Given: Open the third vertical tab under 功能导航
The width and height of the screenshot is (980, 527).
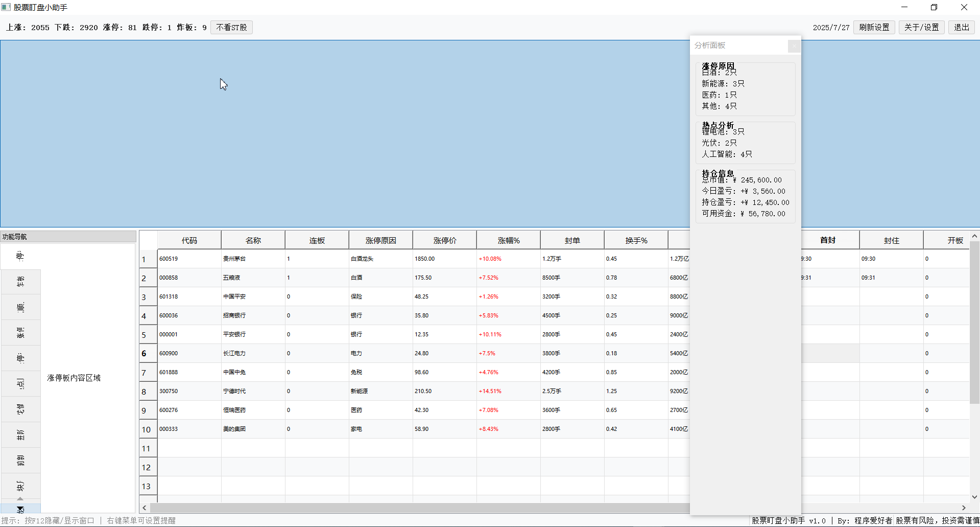Looking at the screenshot, I should (20, 307).
